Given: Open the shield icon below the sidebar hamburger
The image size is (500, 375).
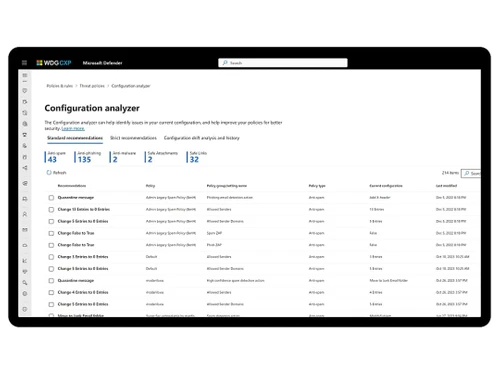Looking at the screenshot, I should [x=25, y=91].
